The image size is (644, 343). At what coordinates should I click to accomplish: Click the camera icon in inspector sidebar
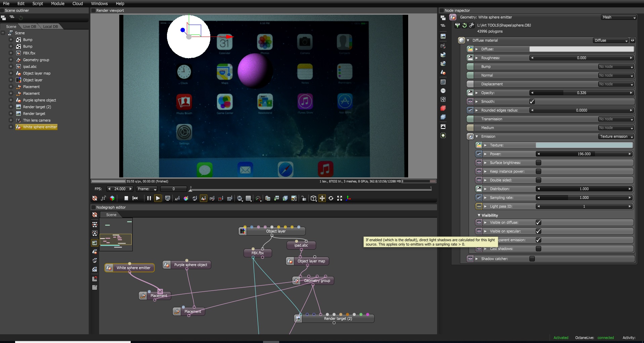coord(443,46)
